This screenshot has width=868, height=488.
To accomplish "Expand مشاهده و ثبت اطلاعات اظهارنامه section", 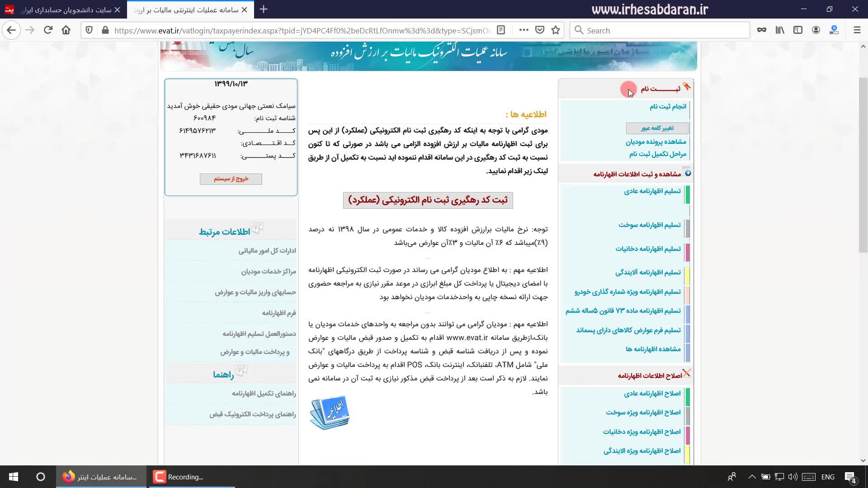I will 688,174.
